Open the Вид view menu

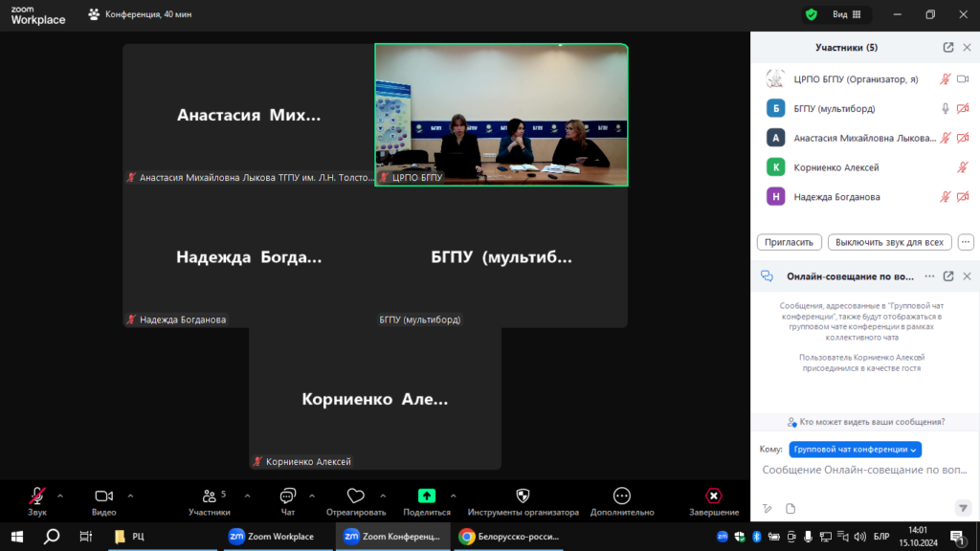847,14
